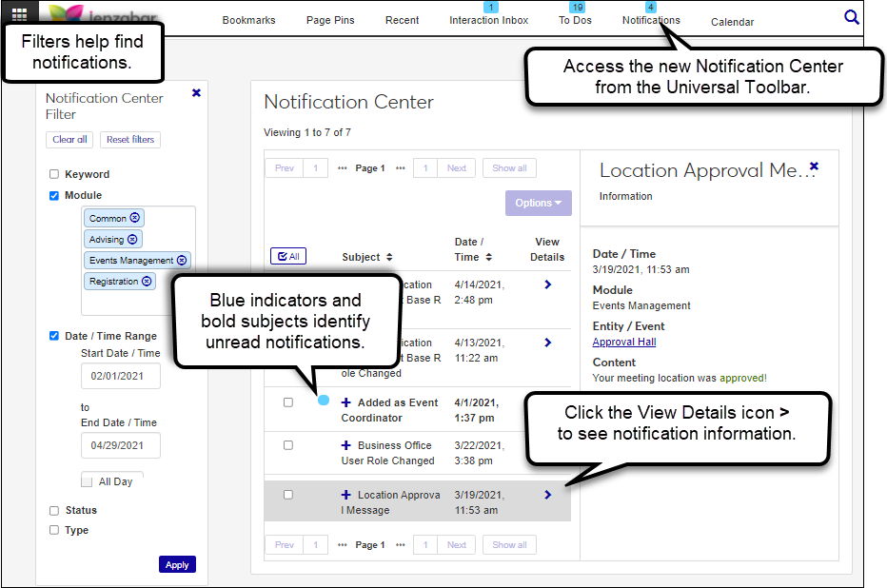887x588 pixels.
Task: Select all notifications with the All icon
Action: (x=287, y=256)
